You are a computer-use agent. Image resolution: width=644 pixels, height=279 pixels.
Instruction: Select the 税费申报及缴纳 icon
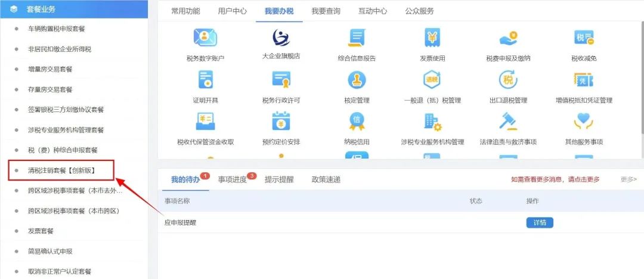click(508, 38)
